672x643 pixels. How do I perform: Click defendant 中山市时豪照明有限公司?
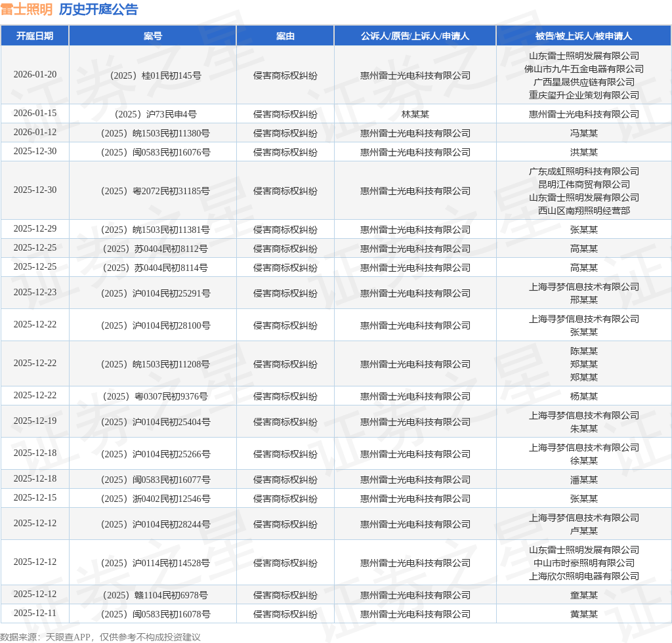(x=583, y=563)
